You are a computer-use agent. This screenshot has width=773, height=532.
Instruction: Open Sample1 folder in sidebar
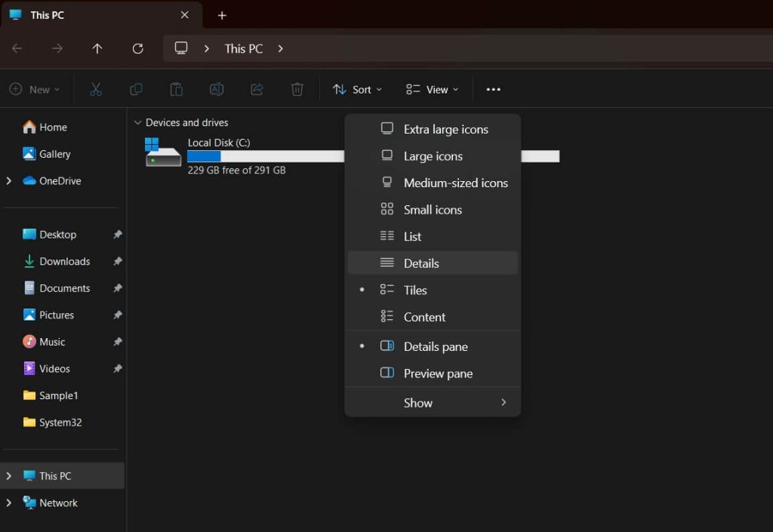51,395
